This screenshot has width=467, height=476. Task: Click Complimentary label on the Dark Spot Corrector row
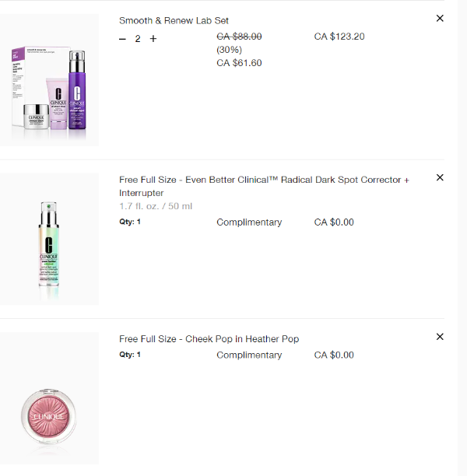coord(249,222)
